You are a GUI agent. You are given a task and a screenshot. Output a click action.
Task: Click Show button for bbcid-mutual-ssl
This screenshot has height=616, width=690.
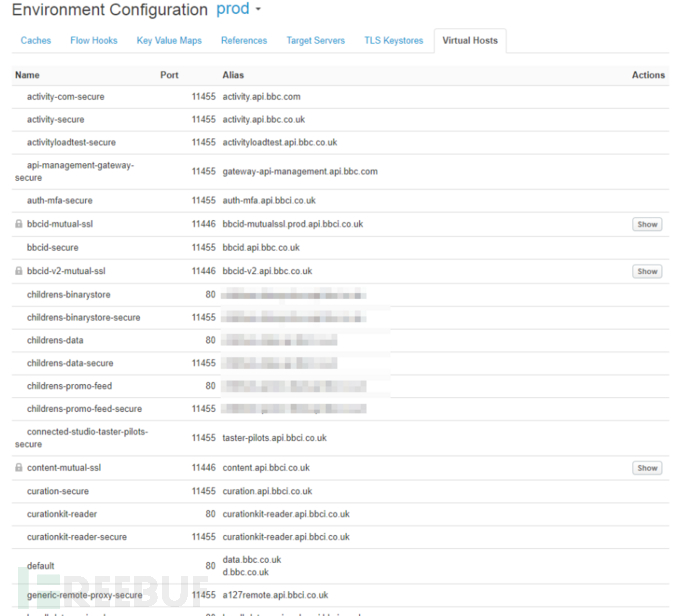pos(647,224)
